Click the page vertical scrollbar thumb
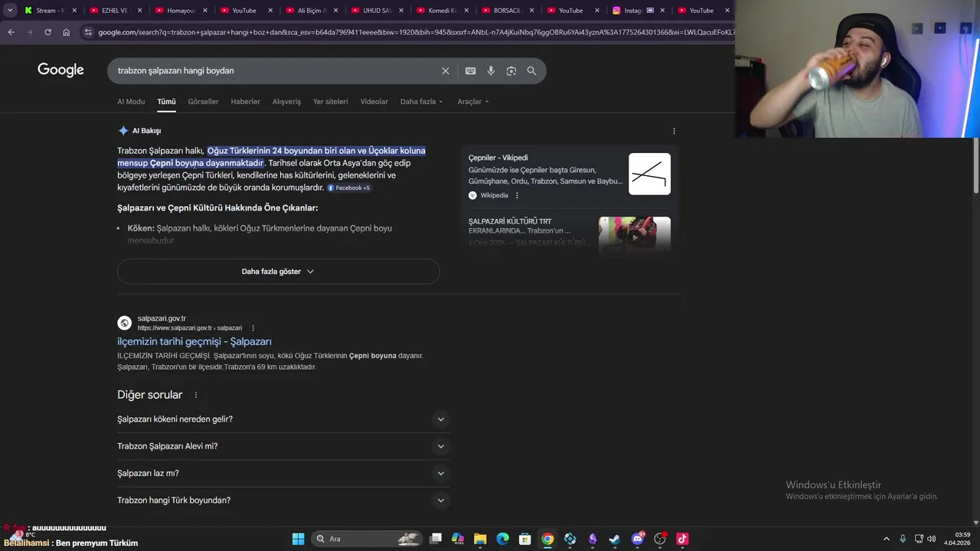The image size is (980, 551). click(976, 165)
